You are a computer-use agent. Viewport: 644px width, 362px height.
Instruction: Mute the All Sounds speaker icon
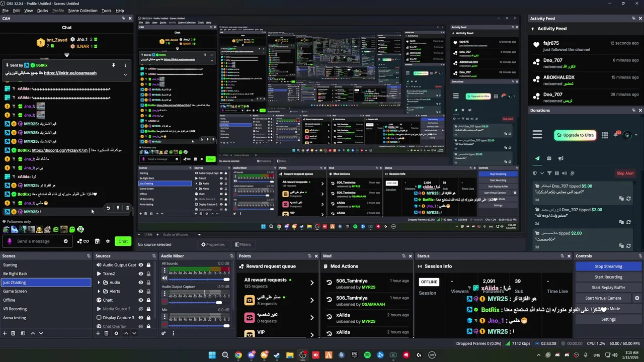[x=164, y=279]
